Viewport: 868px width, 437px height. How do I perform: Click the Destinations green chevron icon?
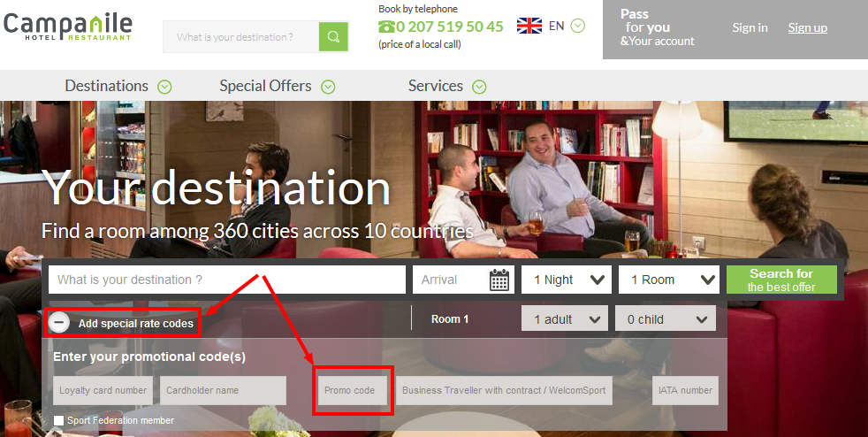(164, 87)
